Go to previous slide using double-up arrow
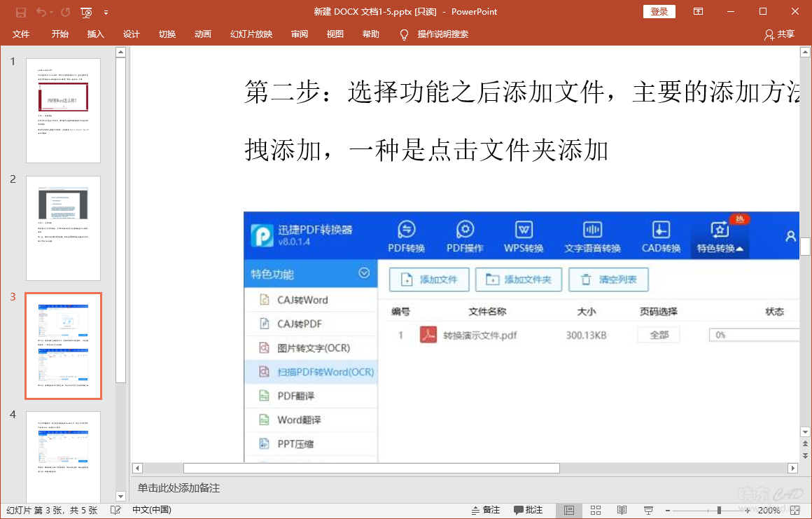Image resolution: width=812 pixels, height=519 pixels. point(805,444)
